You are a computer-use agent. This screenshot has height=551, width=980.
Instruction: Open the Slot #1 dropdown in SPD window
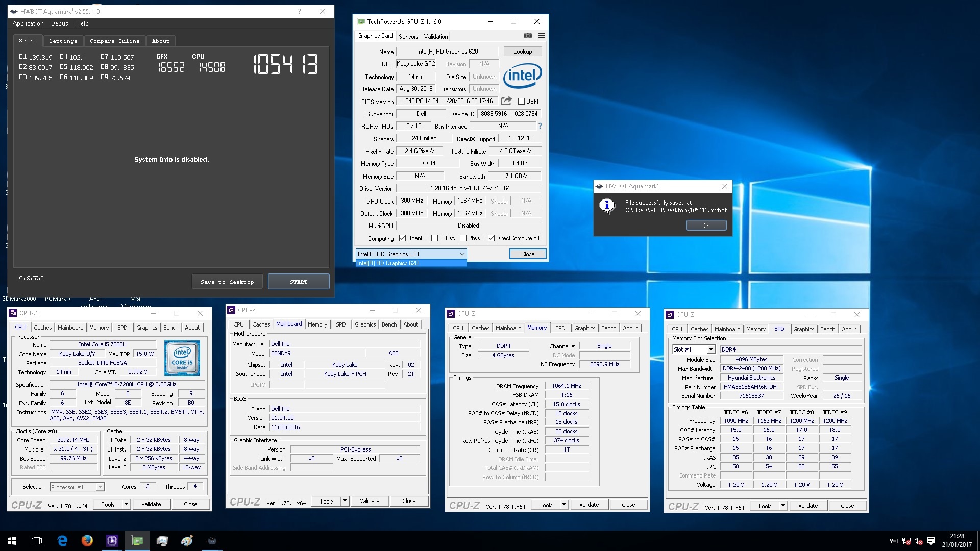[694, 349]
